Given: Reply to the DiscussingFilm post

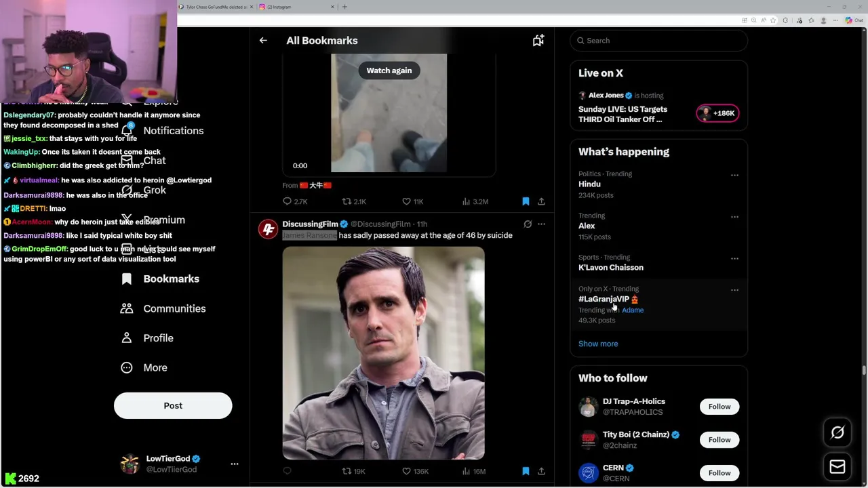Looking at the screenshot, I should point(287,471).
